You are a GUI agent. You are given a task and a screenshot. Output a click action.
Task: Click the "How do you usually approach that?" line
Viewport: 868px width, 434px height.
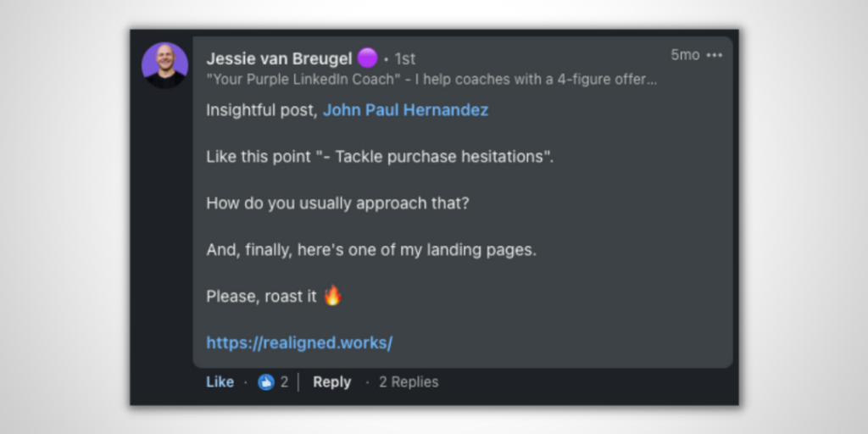click(x=337, y=203)
